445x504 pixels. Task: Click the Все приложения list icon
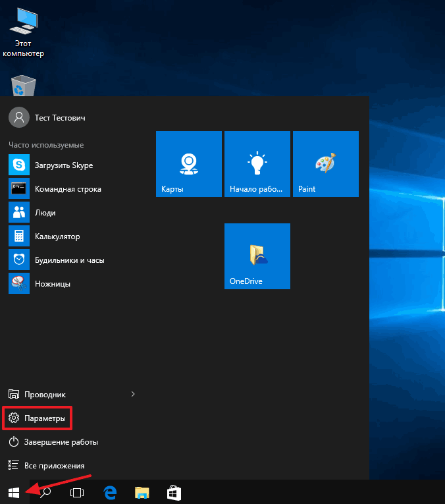(13, 465)
